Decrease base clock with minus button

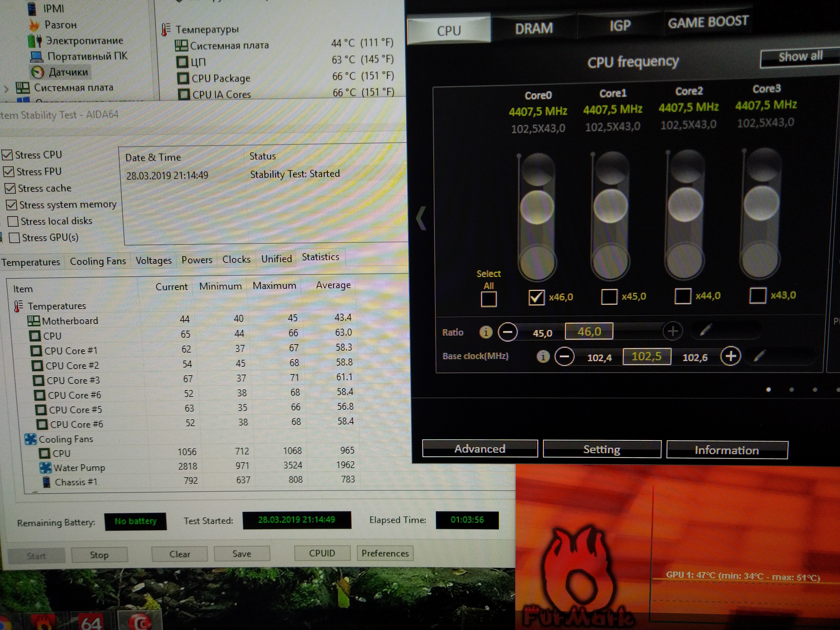pyautogui.click(x=564, y=357)
